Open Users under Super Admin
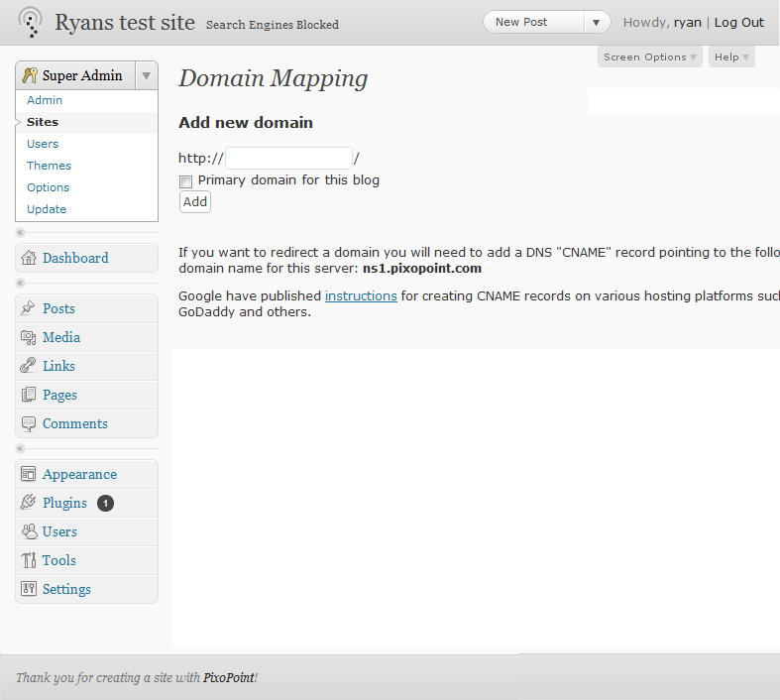780x700 pixels. coord(43,144)
